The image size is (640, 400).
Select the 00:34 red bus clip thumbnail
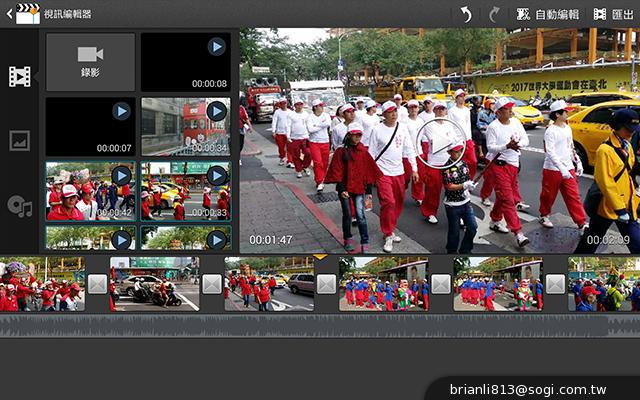[x=185, y=126]
